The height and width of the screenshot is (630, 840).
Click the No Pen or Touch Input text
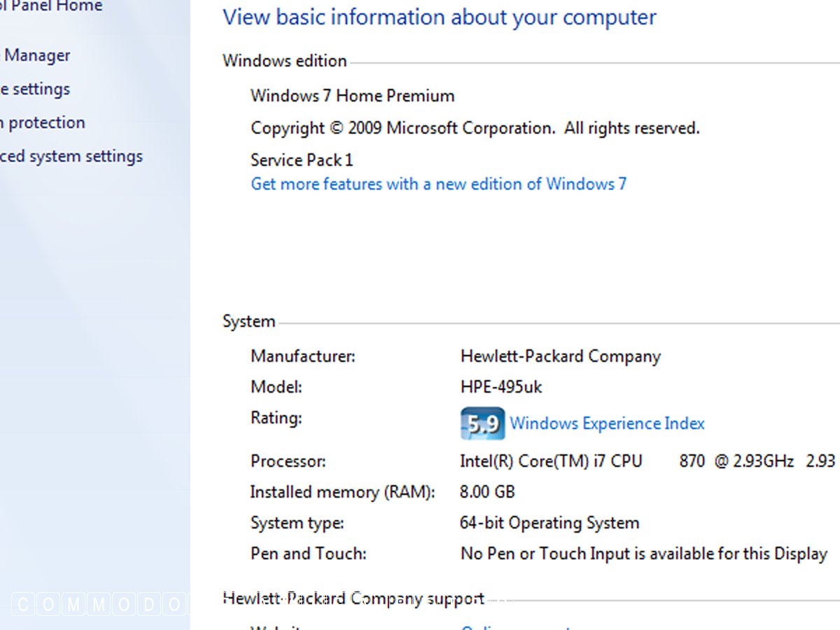[x=644, y=554]
